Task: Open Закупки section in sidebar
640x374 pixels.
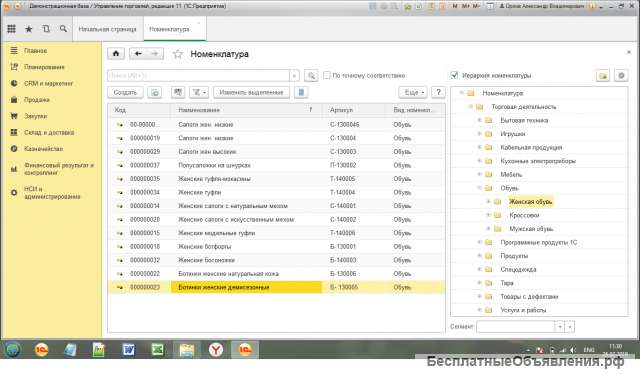Action: [x=36, y=116]
